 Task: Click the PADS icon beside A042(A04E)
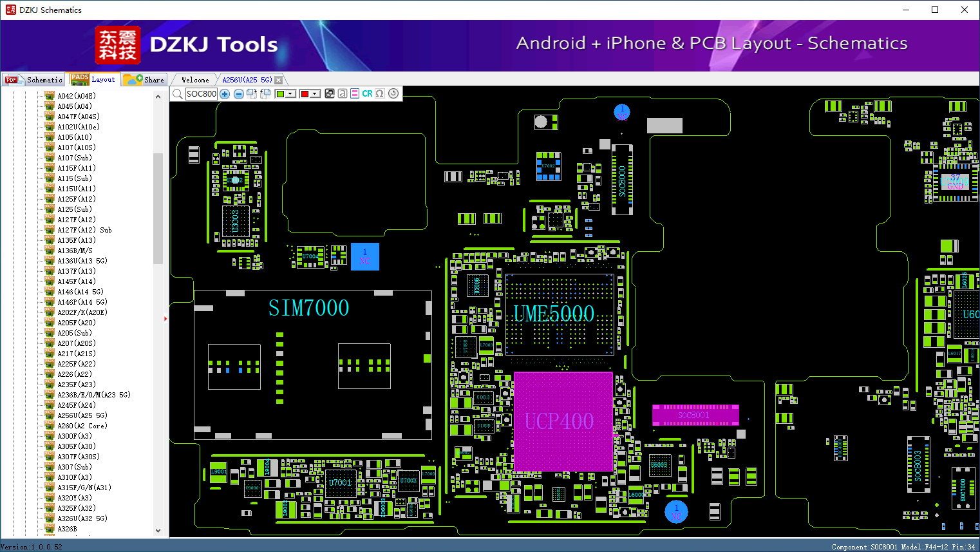click(50, 96)
